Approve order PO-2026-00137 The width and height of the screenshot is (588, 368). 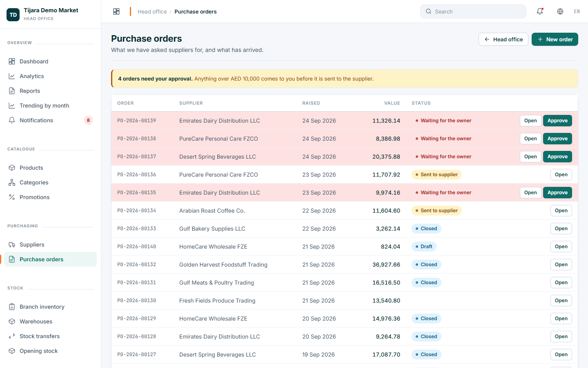tap(557, 157)
